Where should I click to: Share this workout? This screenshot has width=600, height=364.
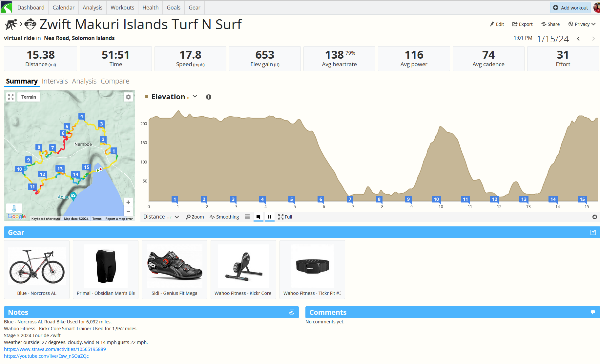click(550, 24)
